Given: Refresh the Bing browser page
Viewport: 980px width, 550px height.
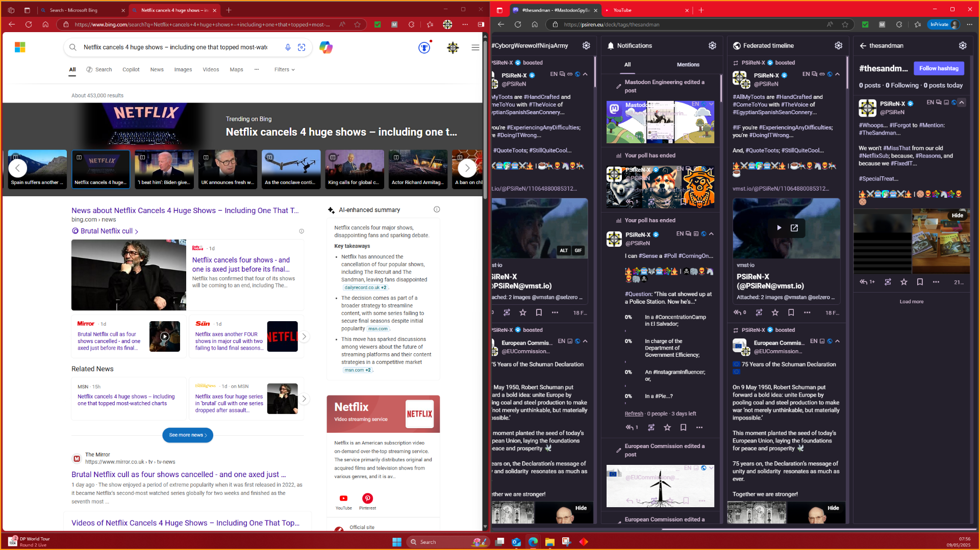Looking at the screenshot, I should click(x=29, y=24).
